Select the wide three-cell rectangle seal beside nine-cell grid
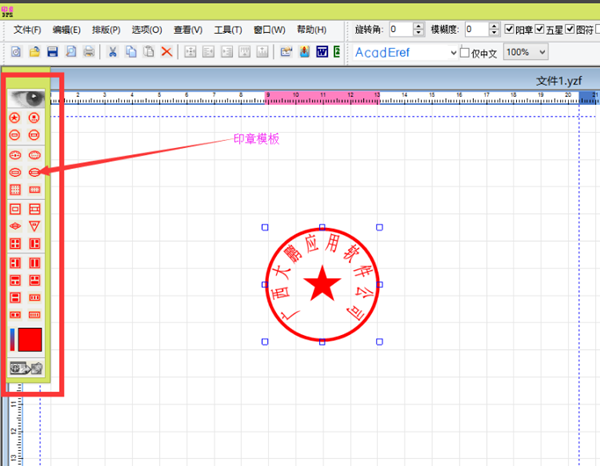 (x=34, y=190)
